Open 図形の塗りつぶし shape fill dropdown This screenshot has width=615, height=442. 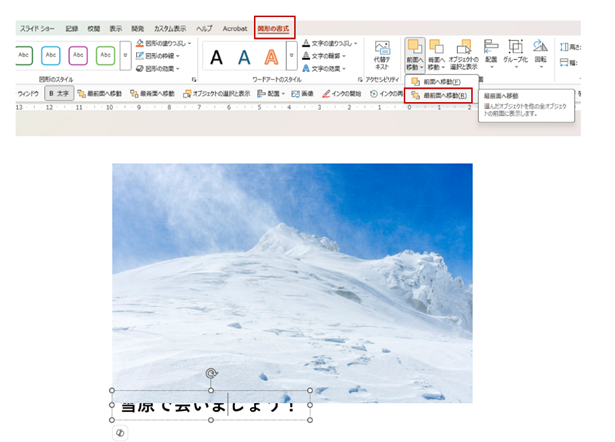[x=164, y=43]
